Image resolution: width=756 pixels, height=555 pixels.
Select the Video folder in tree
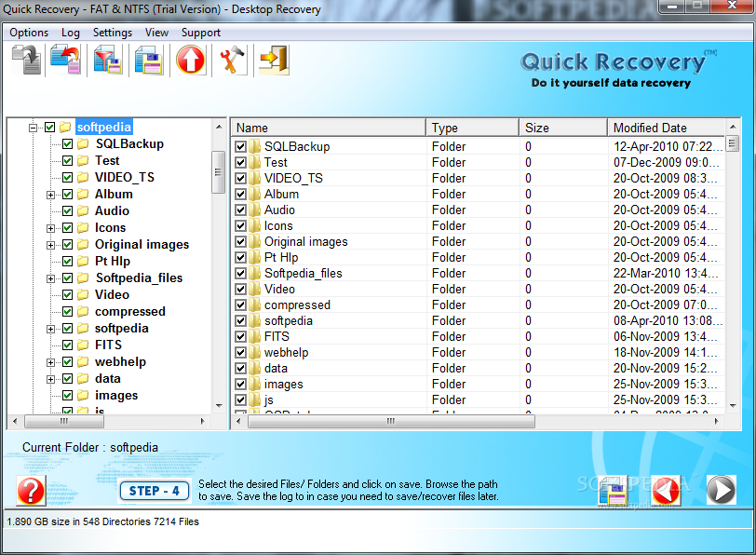tap(112, 294)
